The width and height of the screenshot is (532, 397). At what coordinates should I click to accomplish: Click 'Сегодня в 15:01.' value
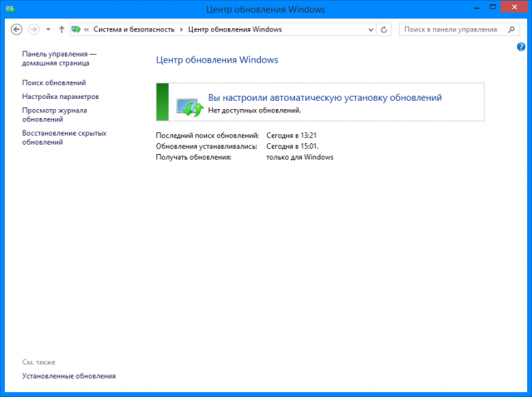292,146
